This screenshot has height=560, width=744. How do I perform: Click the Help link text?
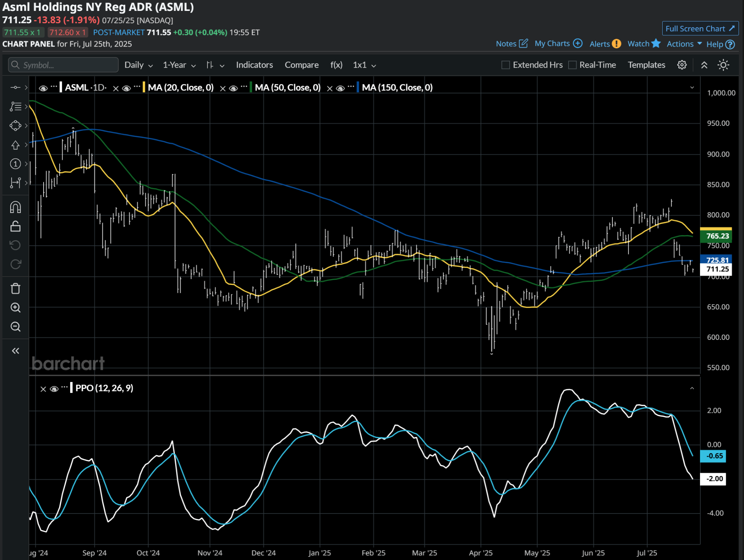coord(715,44)
